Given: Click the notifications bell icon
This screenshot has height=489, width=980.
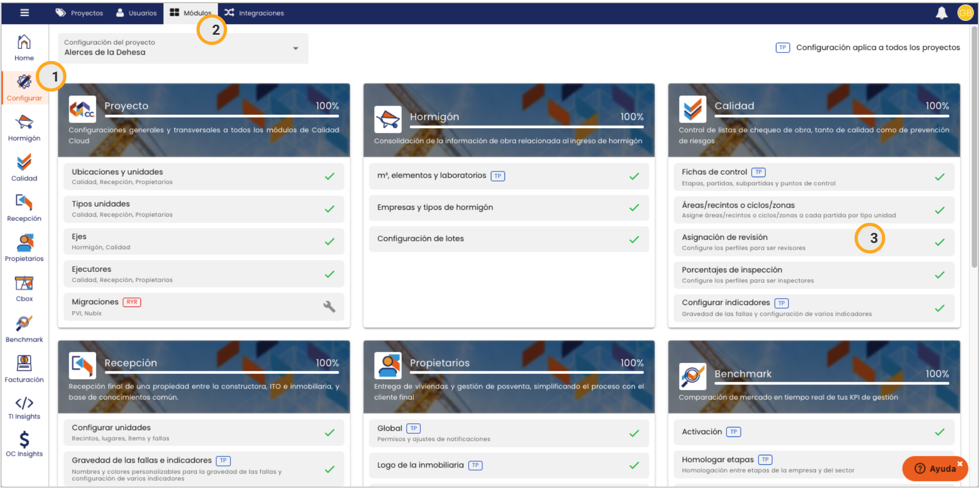Looking at the screenshot, I should coord(941,13).
